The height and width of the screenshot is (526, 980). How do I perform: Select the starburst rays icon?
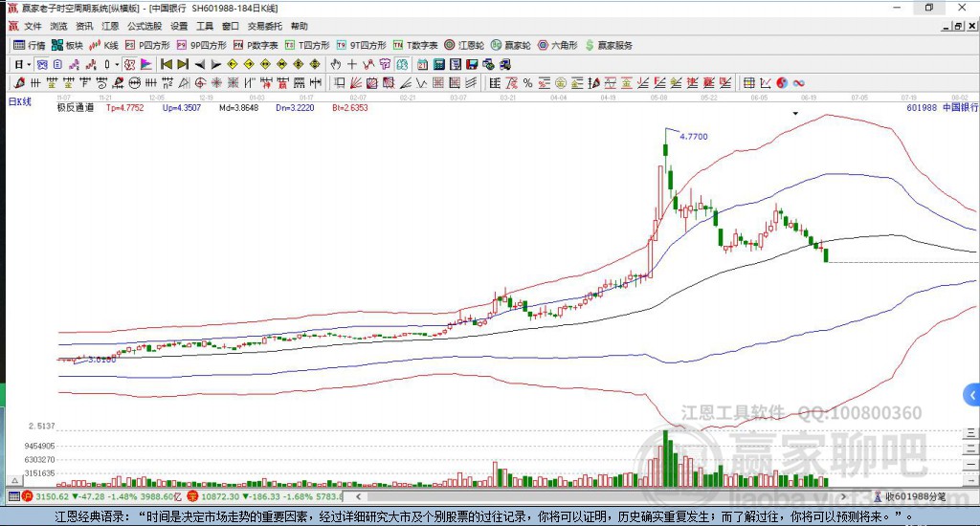[x=216, y=82]
